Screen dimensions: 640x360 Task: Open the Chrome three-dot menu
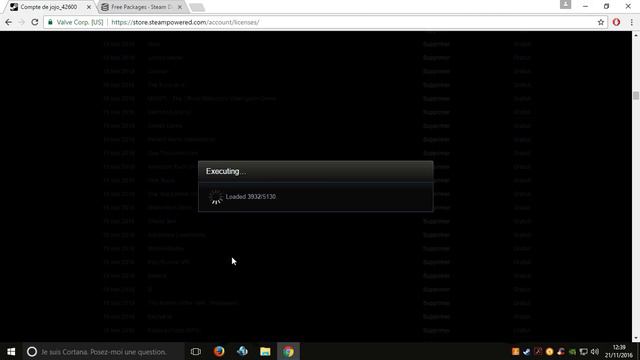(x=631, y=22)
